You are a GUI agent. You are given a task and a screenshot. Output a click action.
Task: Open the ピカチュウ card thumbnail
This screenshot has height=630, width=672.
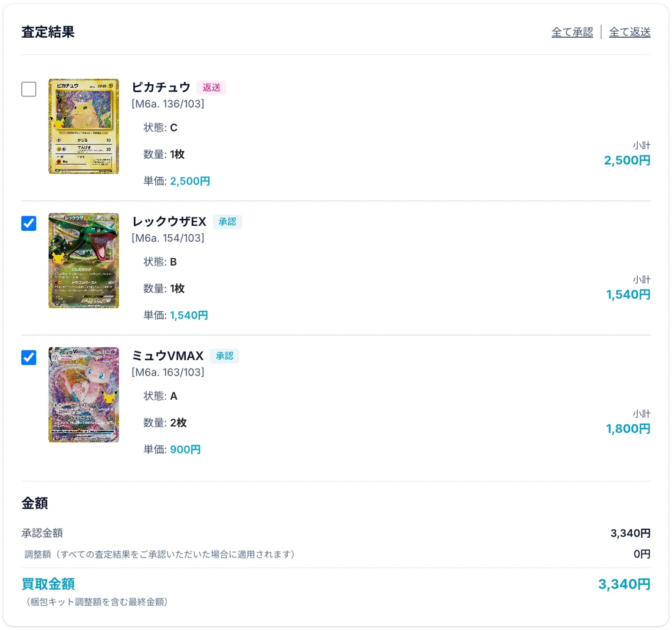84,126
